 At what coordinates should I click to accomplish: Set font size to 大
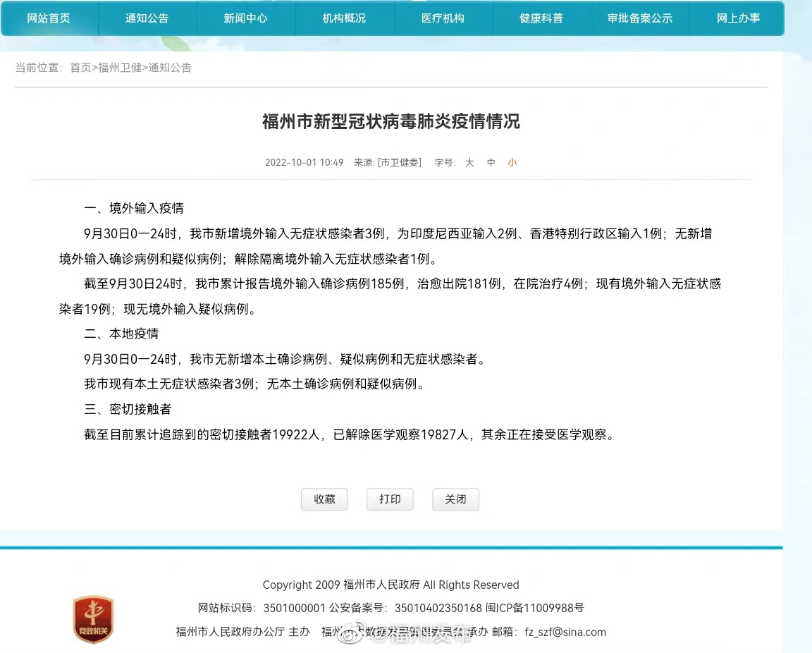pyautogui.click(x=469, y=162)
